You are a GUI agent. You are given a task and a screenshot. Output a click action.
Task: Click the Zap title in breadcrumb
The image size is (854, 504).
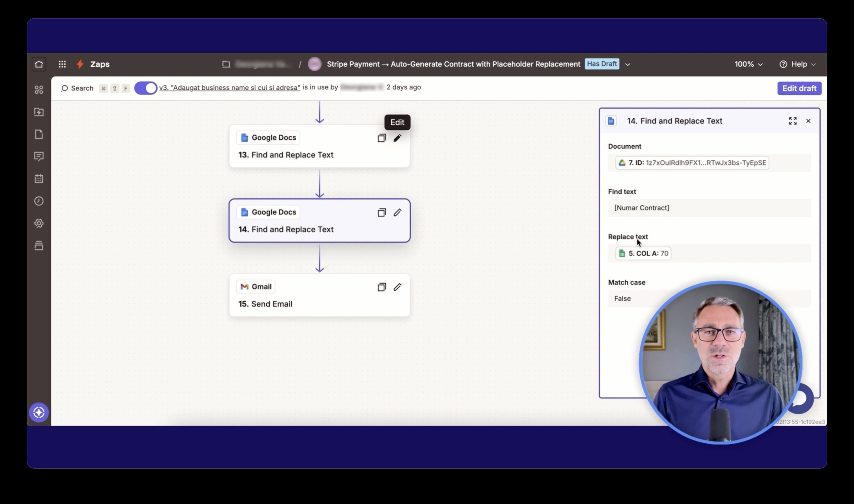click(453, 64)
